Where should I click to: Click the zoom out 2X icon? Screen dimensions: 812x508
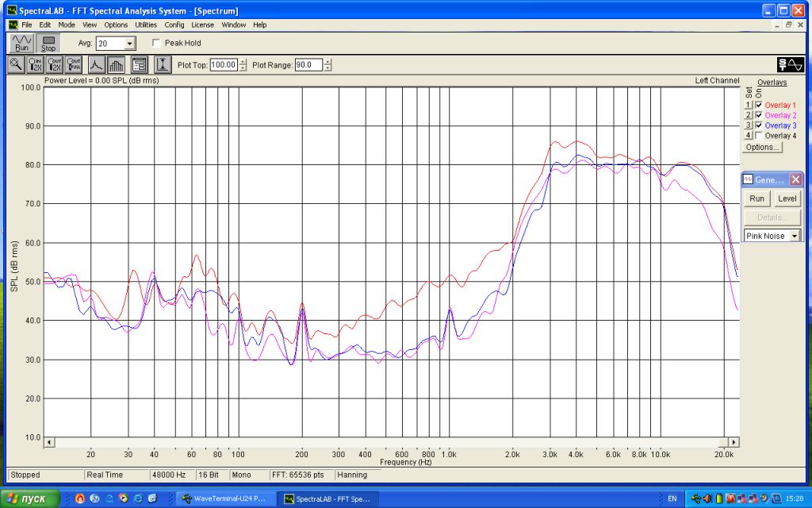(55, 65)
